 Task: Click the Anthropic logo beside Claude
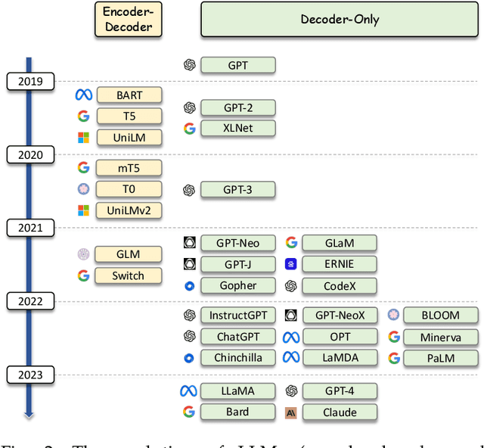(290, 412)
